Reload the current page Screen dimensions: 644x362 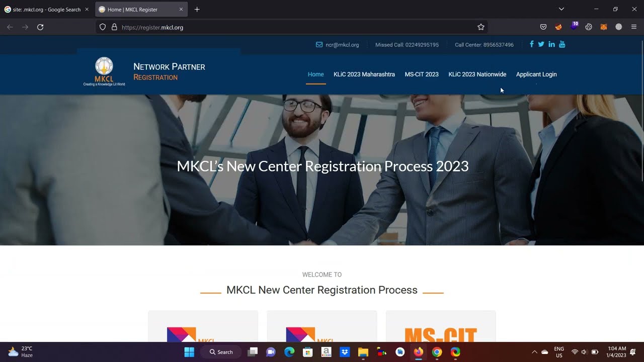[40, 27]
